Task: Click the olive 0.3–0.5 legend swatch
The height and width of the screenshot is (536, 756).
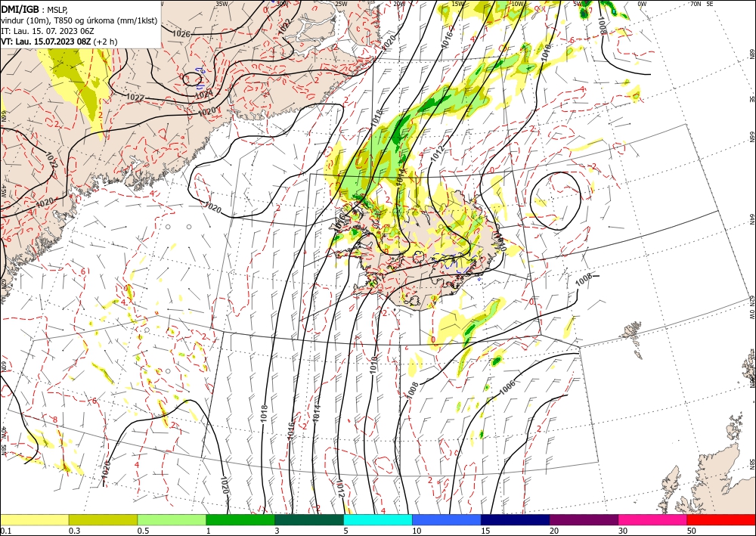Action: (103, 519)
